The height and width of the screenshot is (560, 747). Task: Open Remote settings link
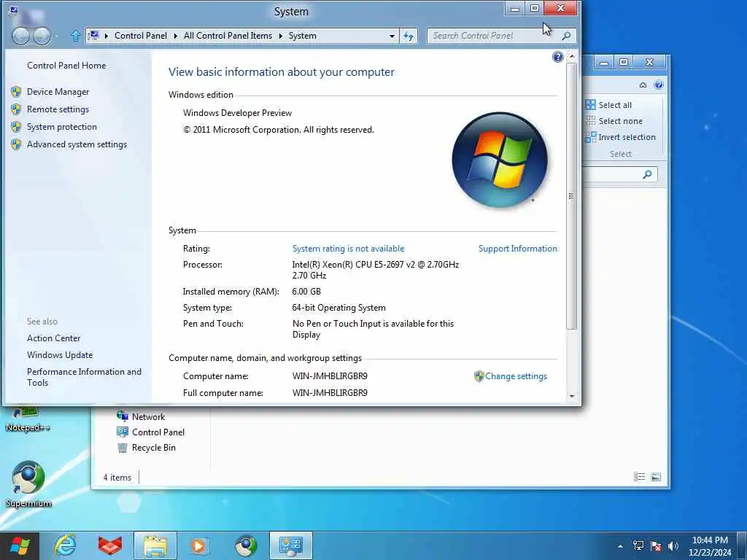pos(58,109)
